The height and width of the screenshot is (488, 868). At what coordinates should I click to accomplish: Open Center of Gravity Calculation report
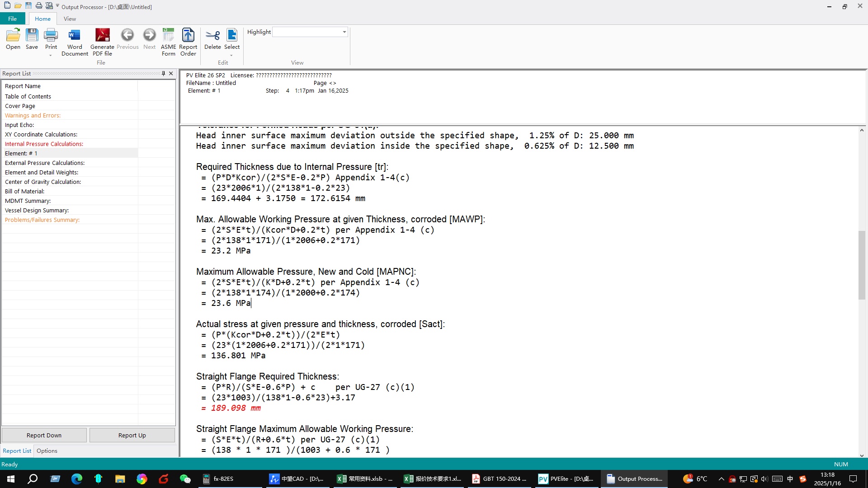coord(43,182)
